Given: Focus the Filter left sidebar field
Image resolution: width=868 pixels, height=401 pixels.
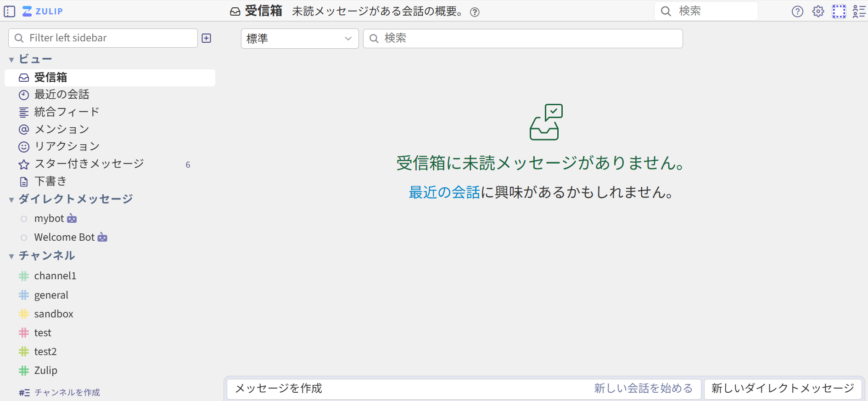Looking at the screenshot, I should tap(103, 38).
